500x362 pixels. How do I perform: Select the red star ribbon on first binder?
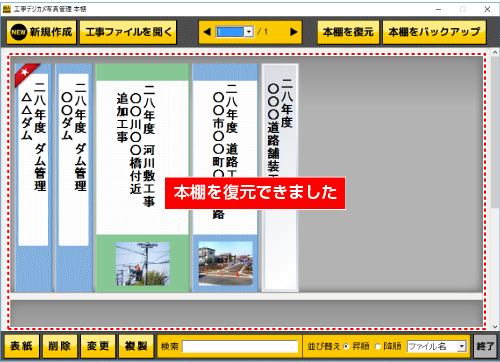tap(26, 74)
